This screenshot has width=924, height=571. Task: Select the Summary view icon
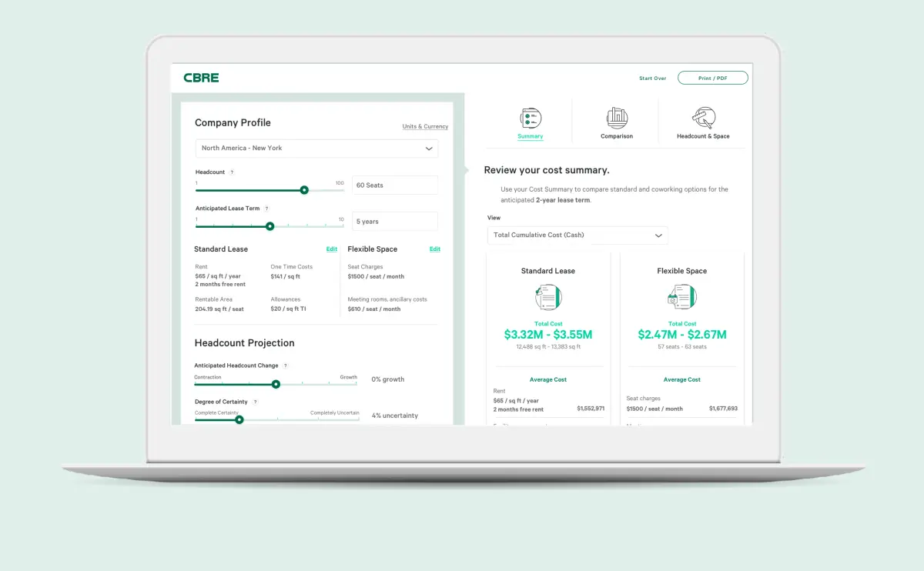click(x=530, y=115)
